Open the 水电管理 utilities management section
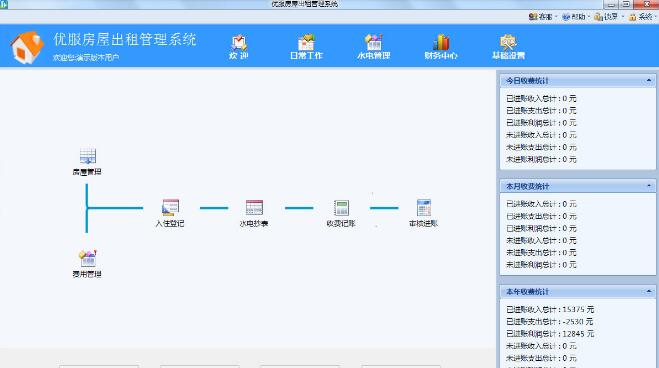 pyautogui.click(x=374, y=47)
